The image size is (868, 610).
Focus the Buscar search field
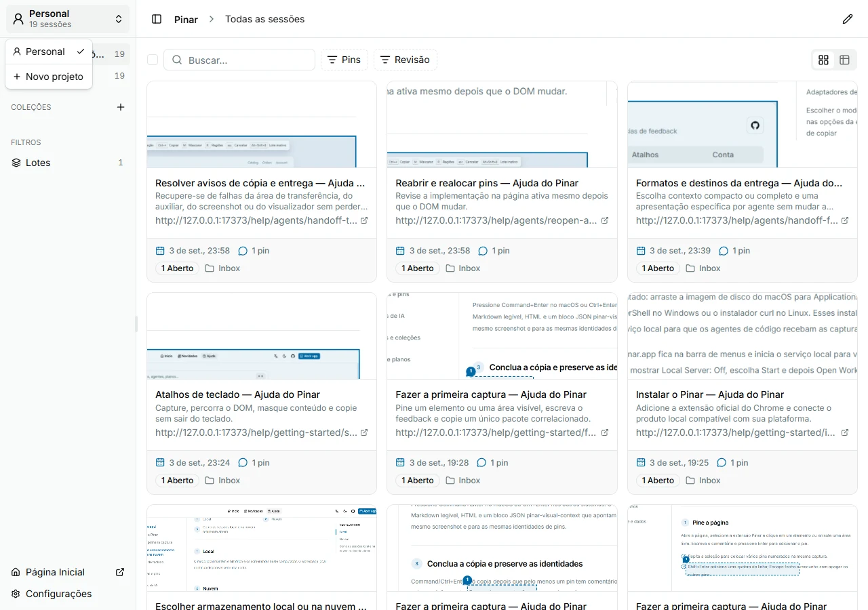pyautogui.click(x=239, y=60)
